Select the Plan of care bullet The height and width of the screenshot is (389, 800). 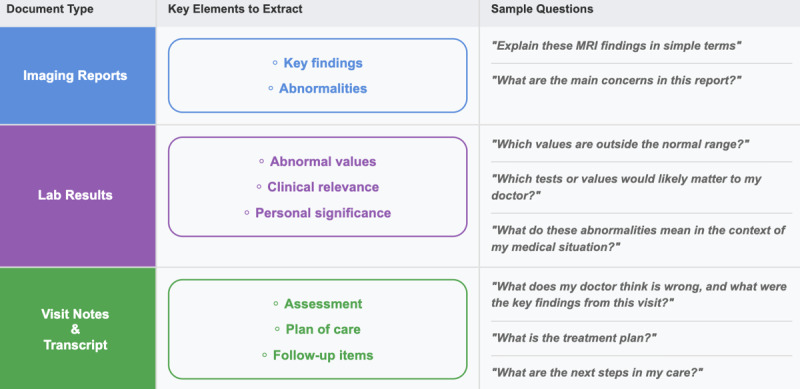click(x=317, y=329)
